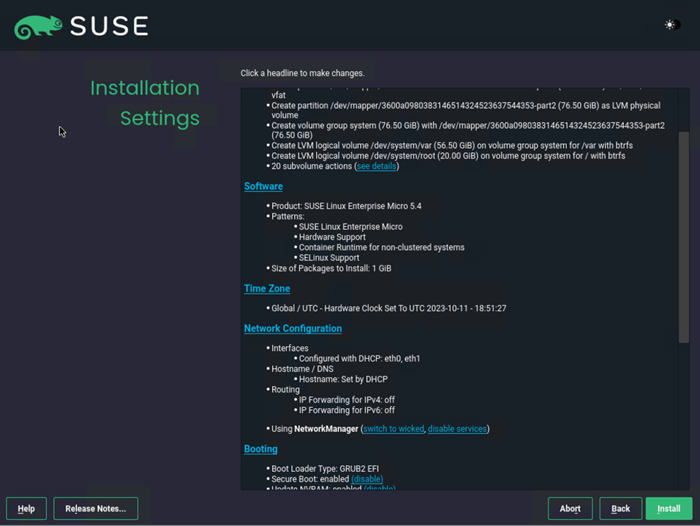Click the Abort button
Screen dimensions: 700x526
pos(570,509)
